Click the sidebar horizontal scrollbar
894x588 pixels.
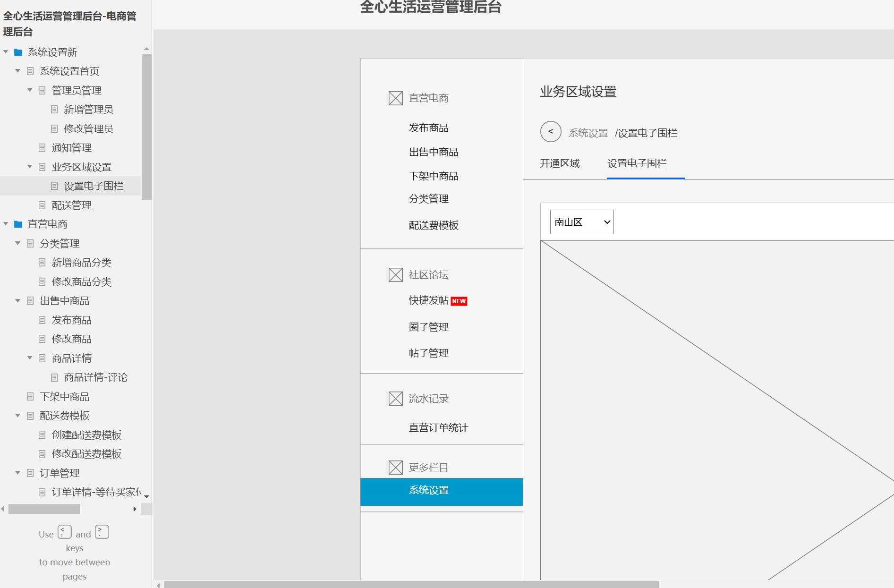45,509
